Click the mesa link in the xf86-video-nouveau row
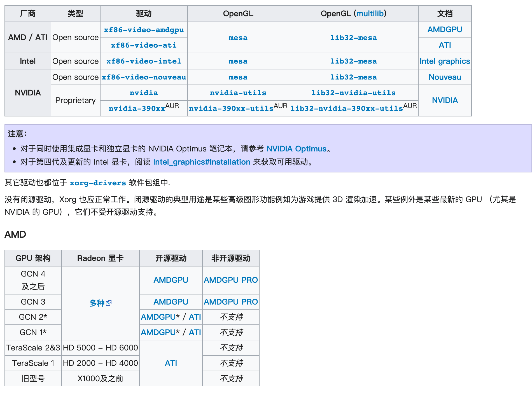532x393 pixels. 238,77
